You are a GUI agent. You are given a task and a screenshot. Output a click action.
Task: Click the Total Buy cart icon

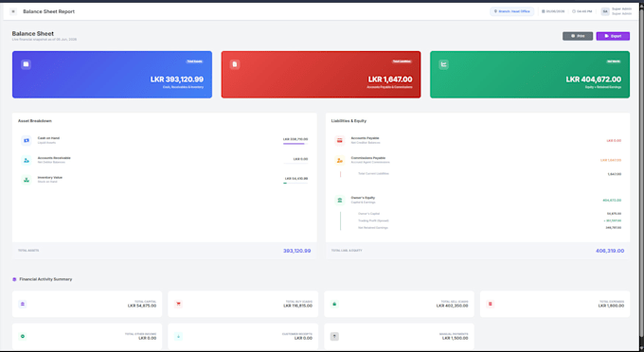pos(178,304)
